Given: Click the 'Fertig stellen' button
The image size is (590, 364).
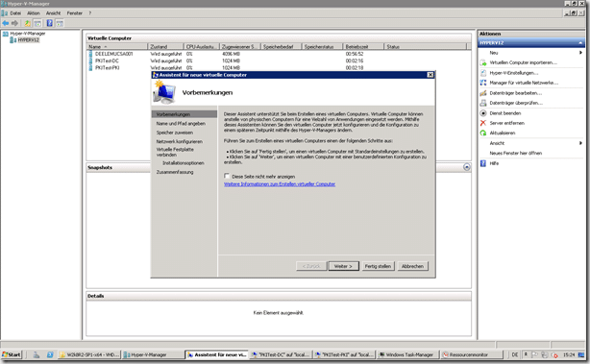Looking at the screenshot, I should coord(378,266).
